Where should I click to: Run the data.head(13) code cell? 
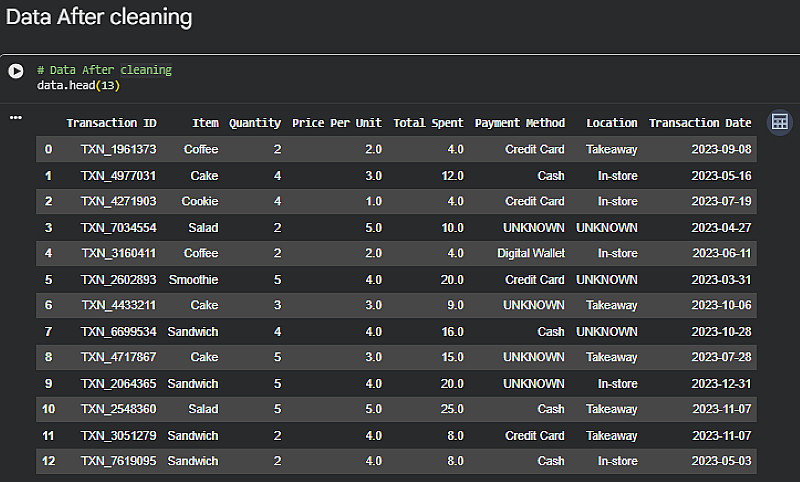(15, 71)
